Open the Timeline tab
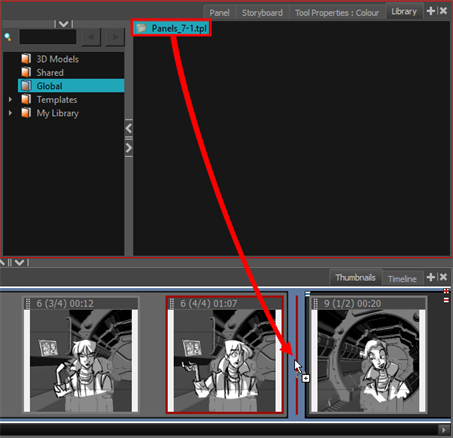 [x=402, y=279]
